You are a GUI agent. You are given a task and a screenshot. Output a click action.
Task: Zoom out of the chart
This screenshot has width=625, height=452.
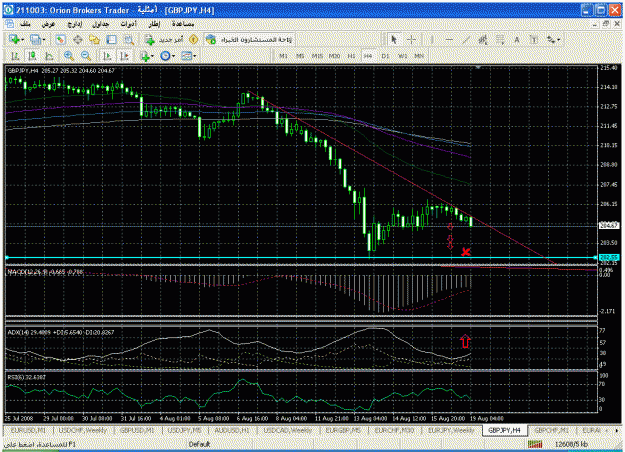coord(86,56)
